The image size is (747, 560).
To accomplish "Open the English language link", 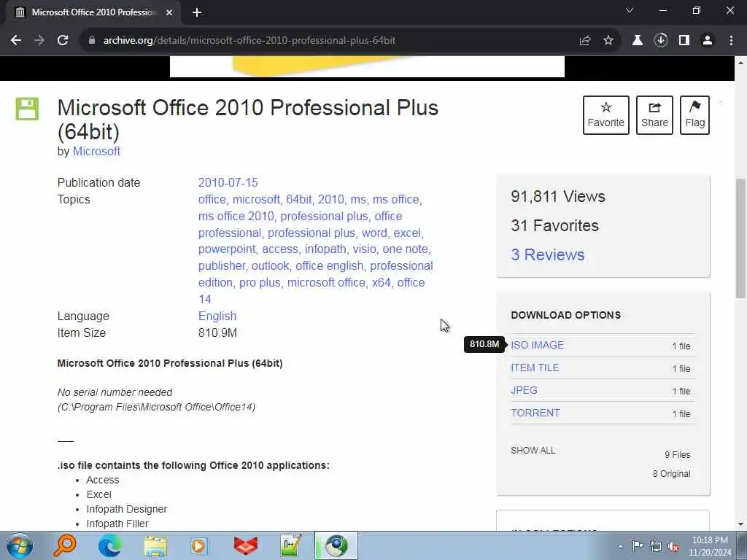I will click(x=217, y=316).
